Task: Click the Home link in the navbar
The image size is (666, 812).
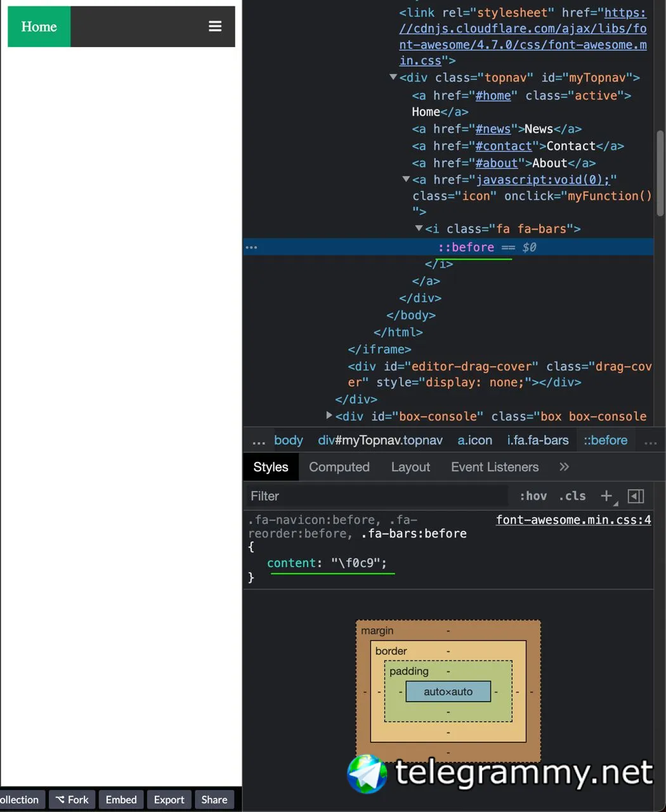Action: point(39,27)
